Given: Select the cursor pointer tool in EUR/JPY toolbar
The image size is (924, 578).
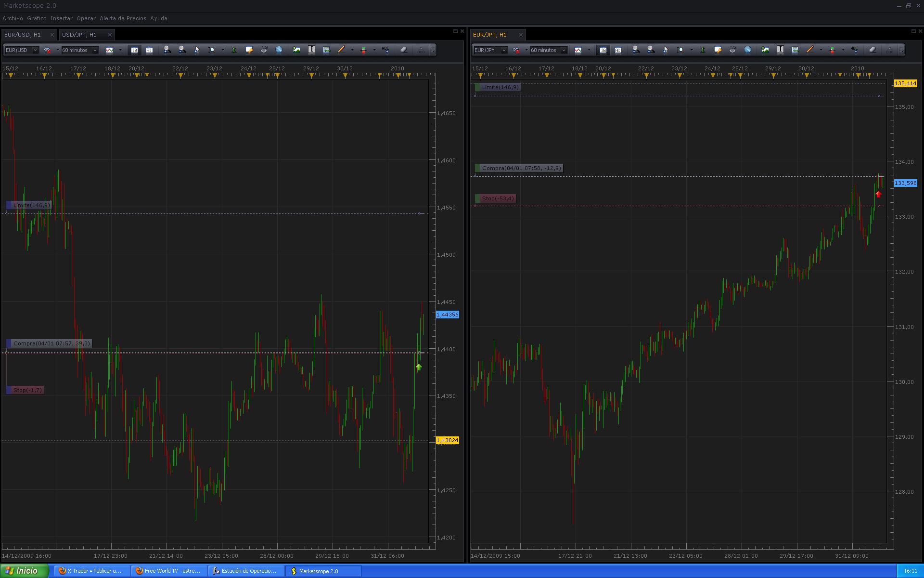Looking at the screenshot, I should point(666,50).
